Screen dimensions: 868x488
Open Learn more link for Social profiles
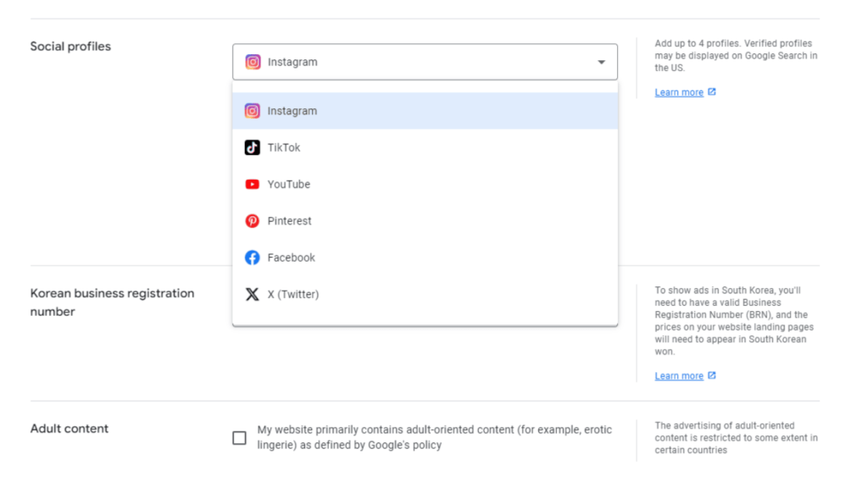coord(679,92)
